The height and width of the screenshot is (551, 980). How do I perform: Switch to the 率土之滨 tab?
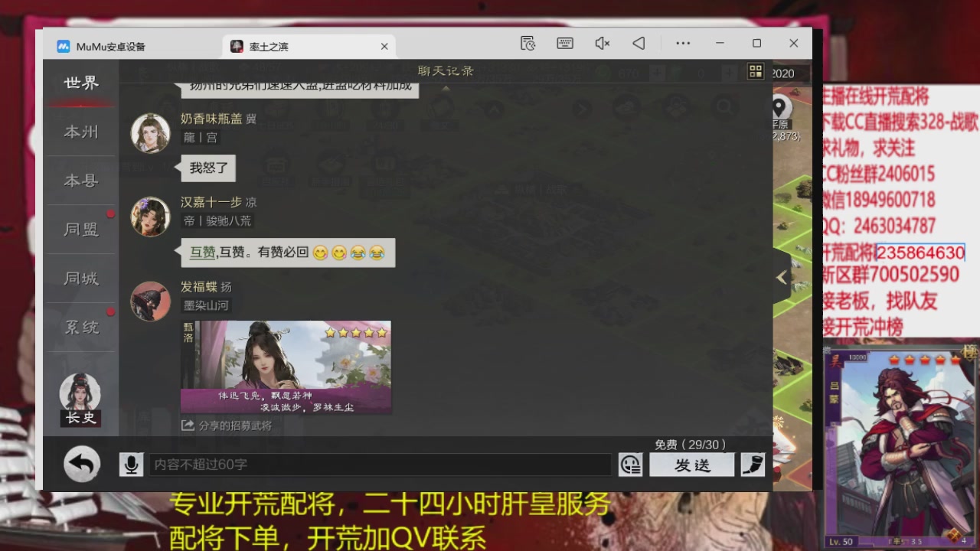pyautogui.click(x=310, y=47)
